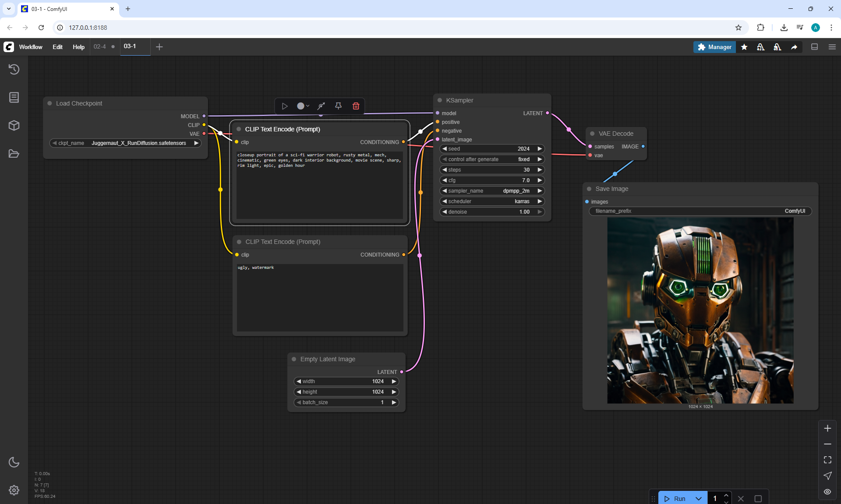The width and height of the screenshot is (841, 504).
Task: Collapse the KSampler node via its dot
Action: coord(440,100)
